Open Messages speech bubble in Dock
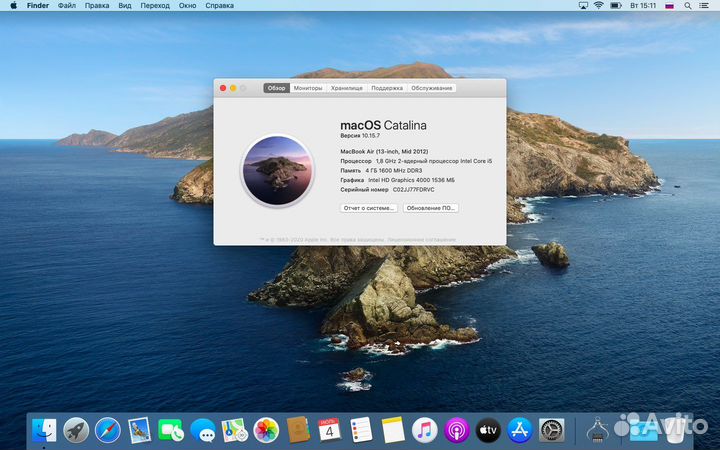 202,431
